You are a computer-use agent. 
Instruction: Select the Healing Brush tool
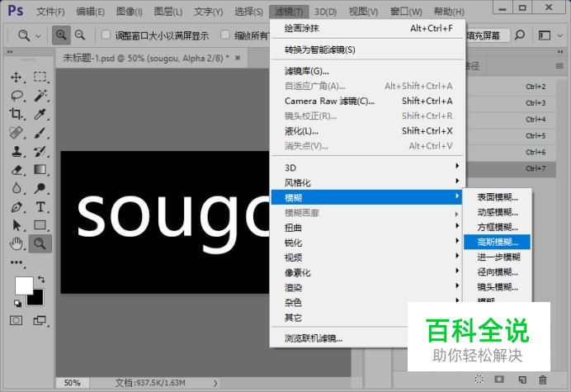[x=16, y=133]
